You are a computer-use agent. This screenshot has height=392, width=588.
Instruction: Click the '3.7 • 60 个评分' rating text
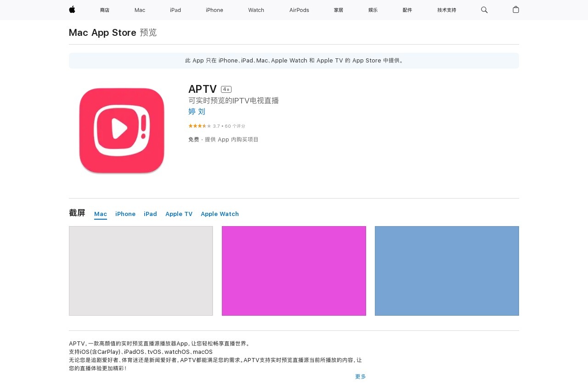(229, 126)
